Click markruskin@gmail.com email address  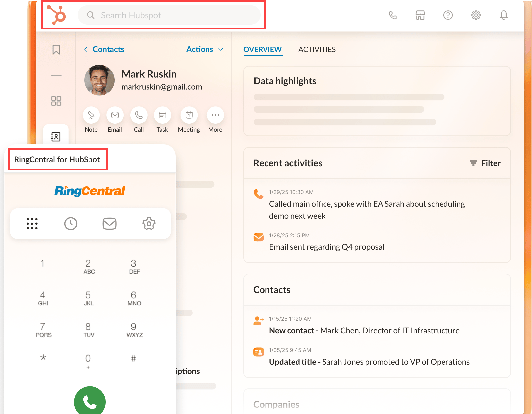coord(161,87)
